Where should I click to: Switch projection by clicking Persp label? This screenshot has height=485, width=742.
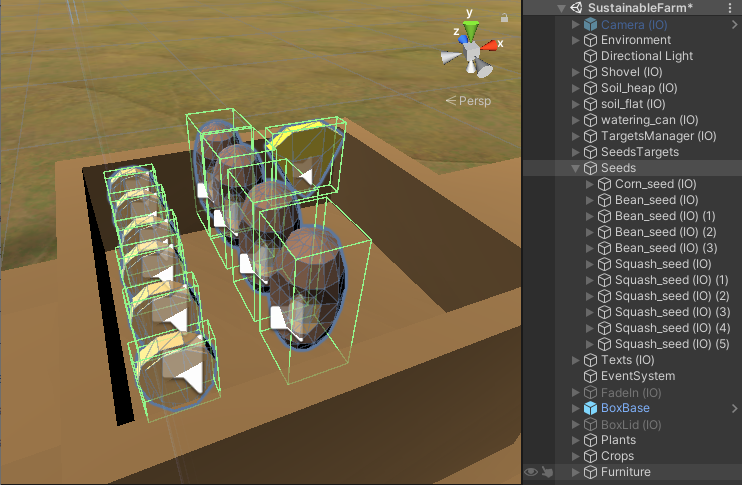click(470, 101)
